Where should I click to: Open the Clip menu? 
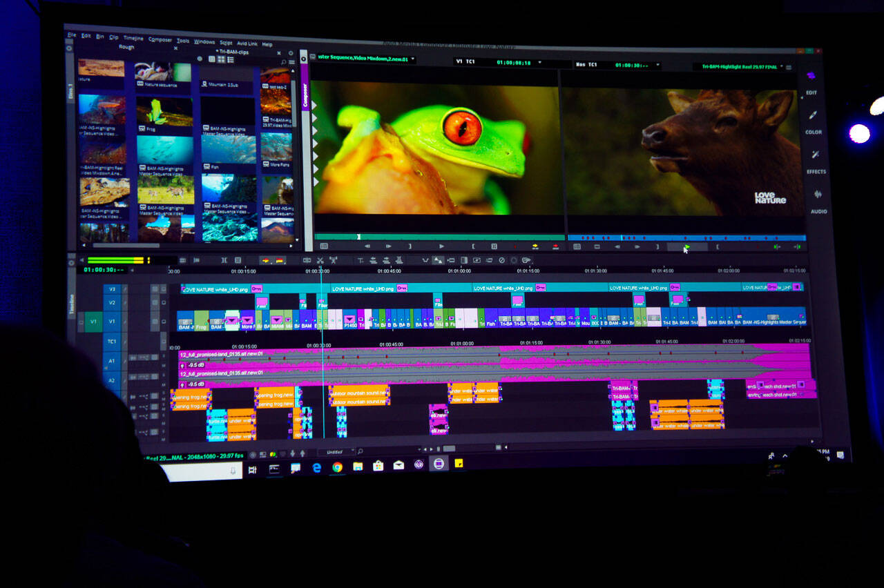click(114, 37)
